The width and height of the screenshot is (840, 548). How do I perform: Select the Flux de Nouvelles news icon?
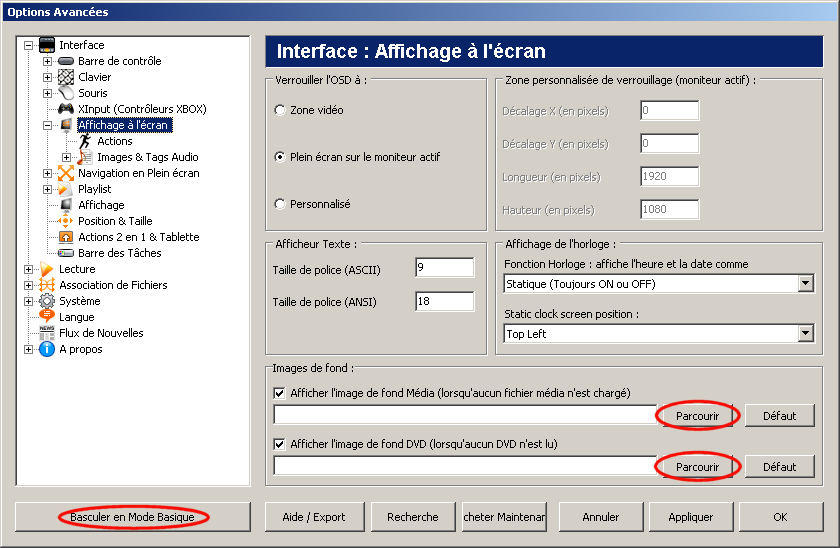47,333
